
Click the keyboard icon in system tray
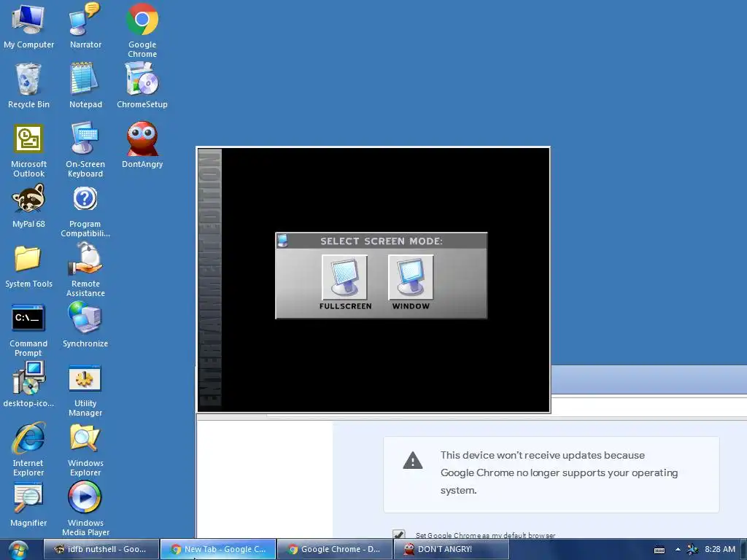coord(659,550)
